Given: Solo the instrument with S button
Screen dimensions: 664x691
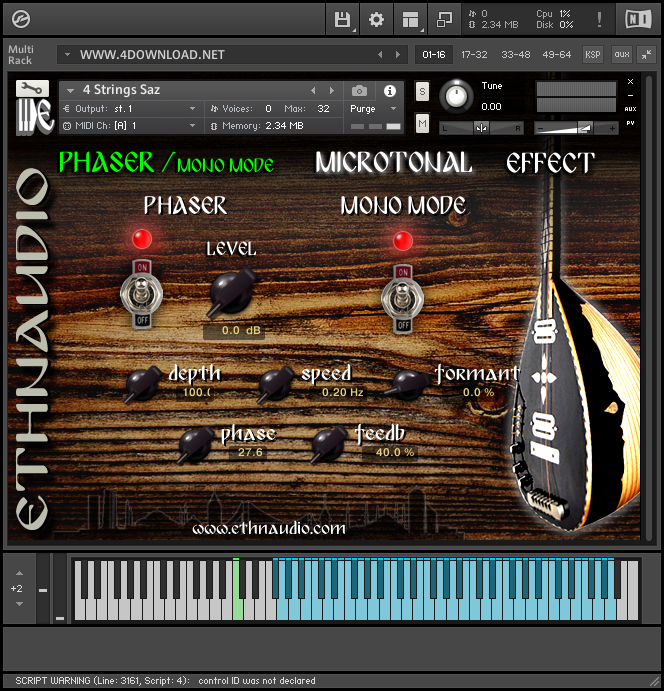Looking at the screenshot, I should 422,92.
